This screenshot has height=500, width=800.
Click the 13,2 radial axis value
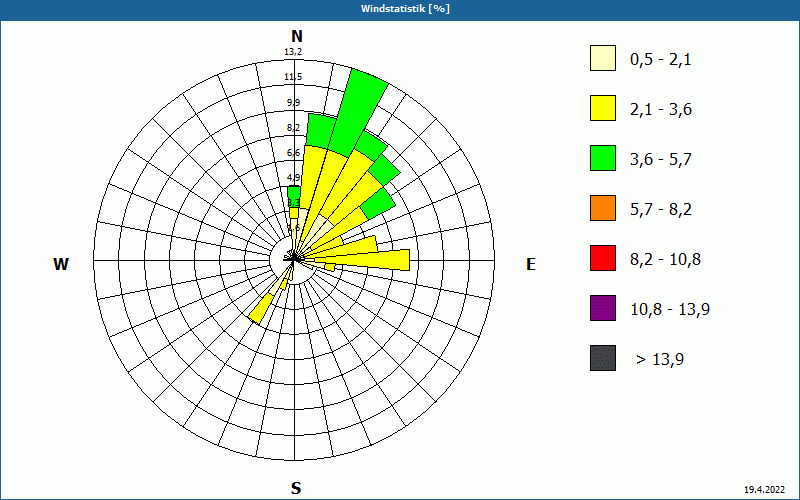[x=293, y=52]
